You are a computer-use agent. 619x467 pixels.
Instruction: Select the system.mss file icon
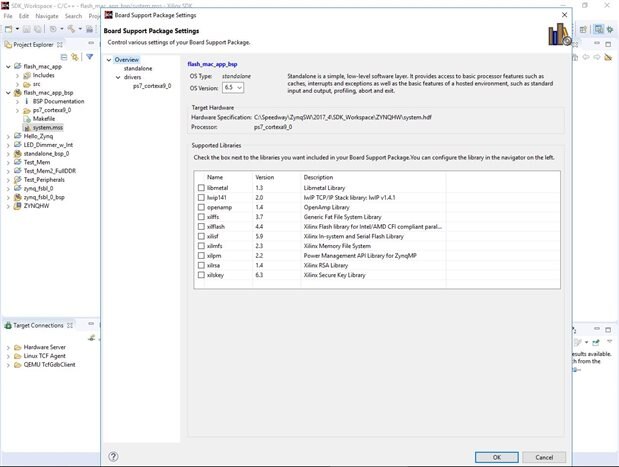[25, 128]
